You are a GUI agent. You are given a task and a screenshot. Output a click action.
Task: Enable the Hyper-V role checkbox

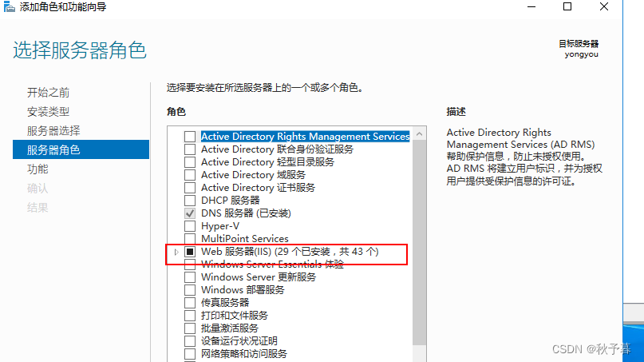click(190, 226)
